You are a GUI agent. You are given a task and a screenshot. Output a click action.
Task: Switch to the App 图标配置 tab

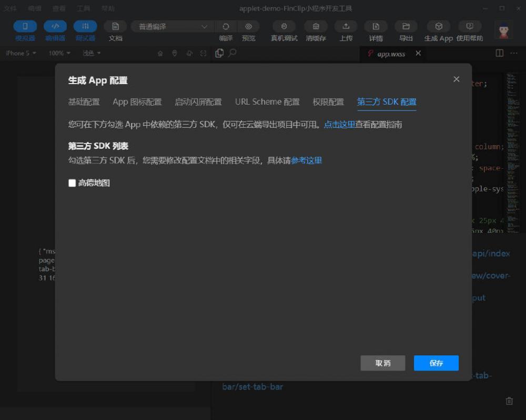pyautogui.click(x=137, y=102)
